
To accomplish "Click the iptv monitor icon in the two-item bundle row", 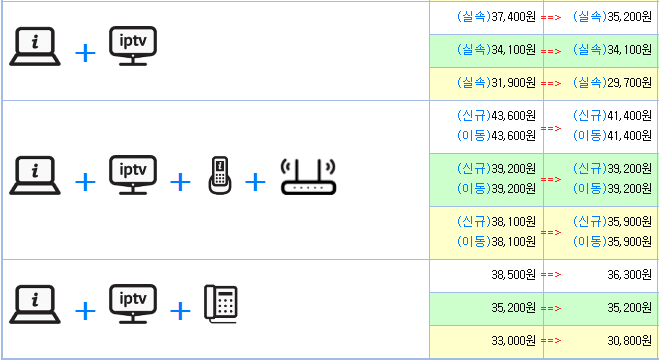I will (133, 46).
